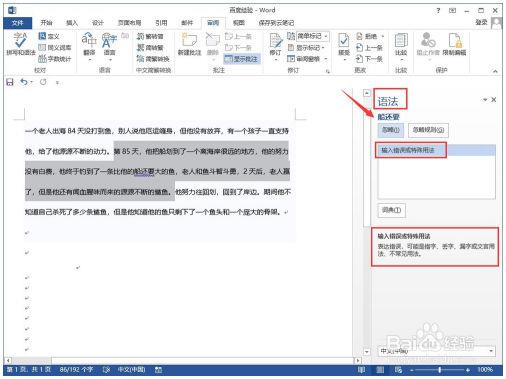This screenshot has width=506, height=379.
Task: Convert text with 繁转简
Action: (x=150, y=36)
